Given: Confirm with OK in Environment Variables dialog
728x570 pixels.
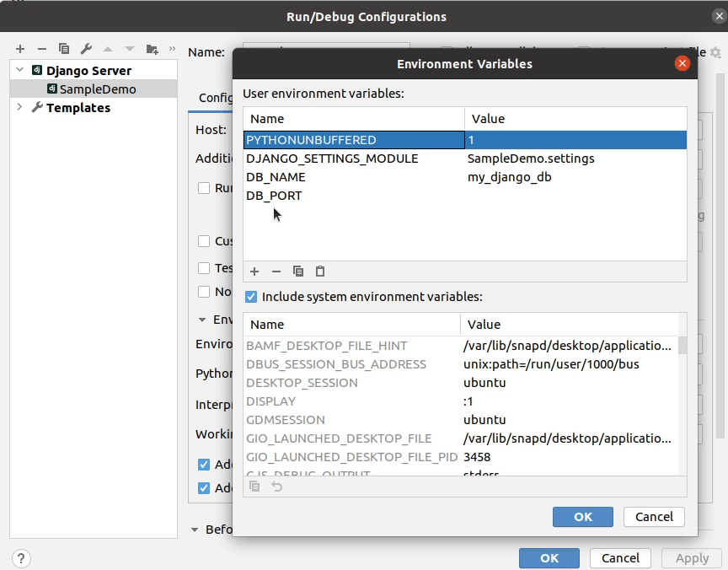Looking at the screenshot, I should click(x=582, y=517).
